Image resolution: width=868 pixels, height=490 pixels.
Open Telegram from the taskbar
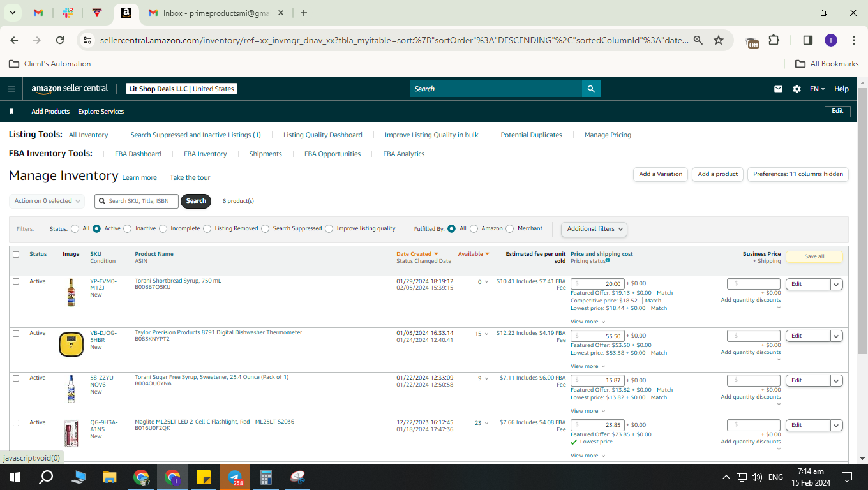click(x=236, y=477)
